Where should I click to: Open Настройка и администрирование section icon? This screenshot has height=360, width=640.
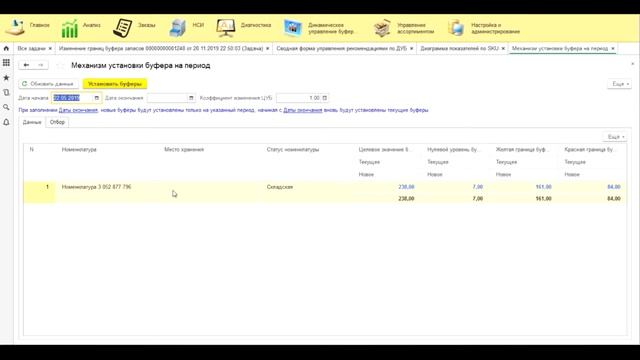click(456, 28)
